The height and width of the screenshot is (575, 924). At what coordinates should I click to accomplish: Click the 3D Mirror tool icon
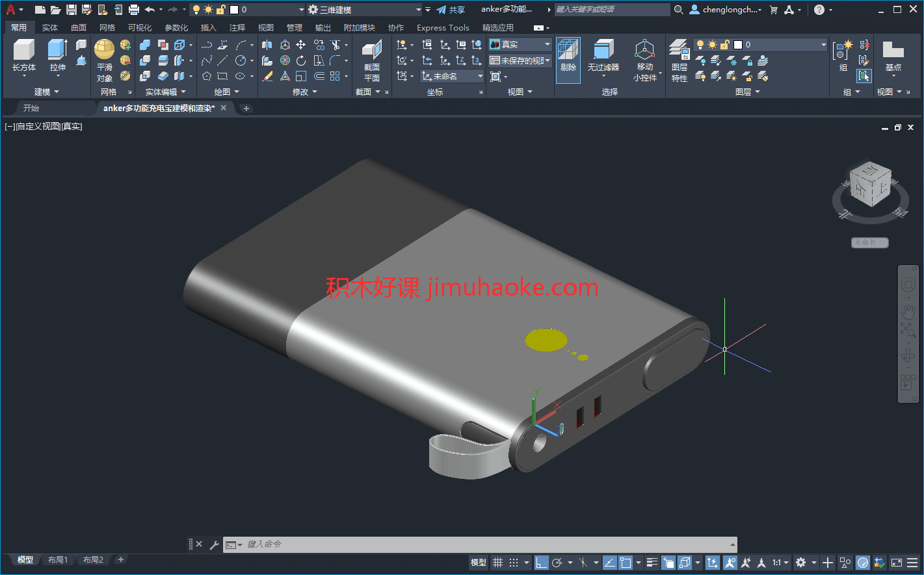pyautogui.click(x=267, y=45)
